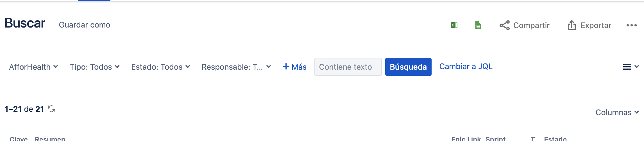Image resolution: width=644 pixels, height=141 pixels.
Task: Refresh the search results count
Action: tap(51, 109)
